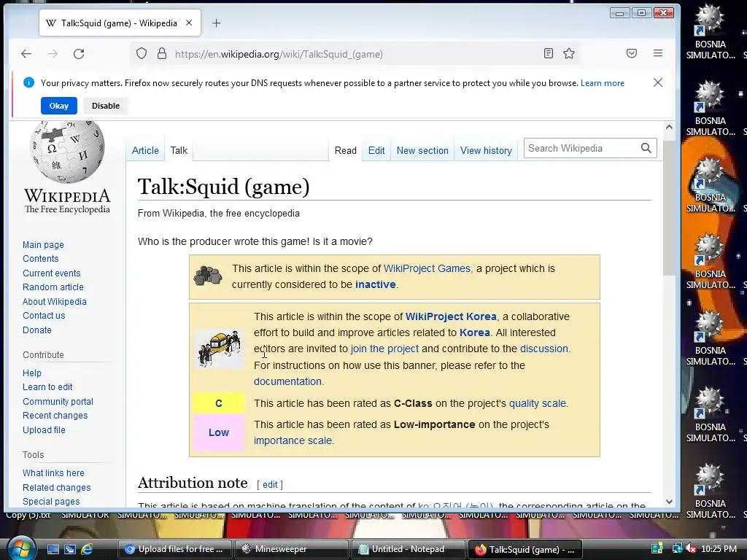This screenshot has height=560, width=747.
Task: Go back with the browser back arrow
Action: (x=26, y=54)
